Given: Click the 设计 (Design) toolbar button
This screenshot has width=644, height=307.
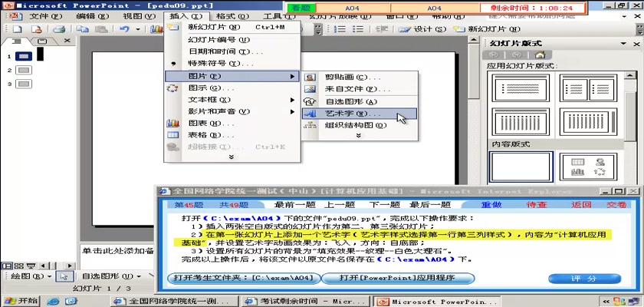Looking at the screenshot, I should (x=422, y=29).
